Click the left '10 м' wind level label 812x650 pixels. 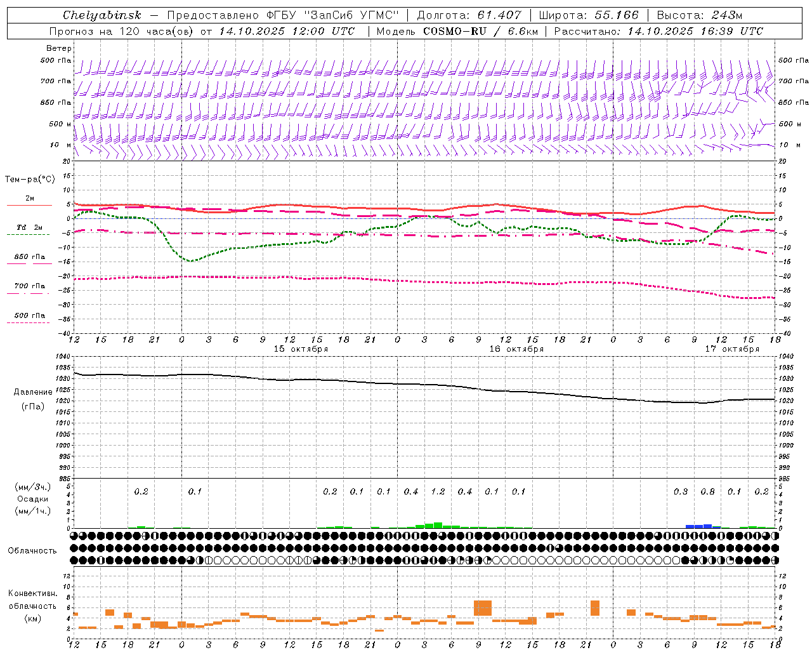tap(61, 145)
